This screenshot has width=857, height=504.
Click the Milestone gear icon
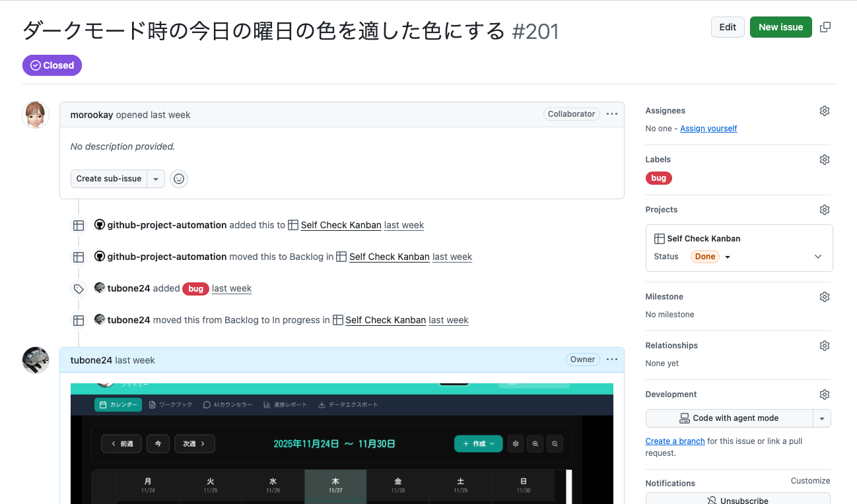click(x=824, y=296)
